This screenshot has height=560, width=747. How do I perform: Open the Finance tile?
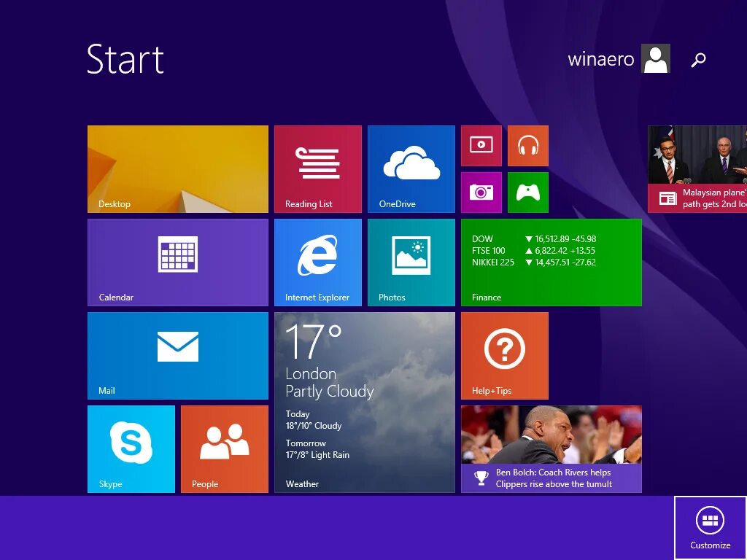pyautogui.click(x=551, y=262)
